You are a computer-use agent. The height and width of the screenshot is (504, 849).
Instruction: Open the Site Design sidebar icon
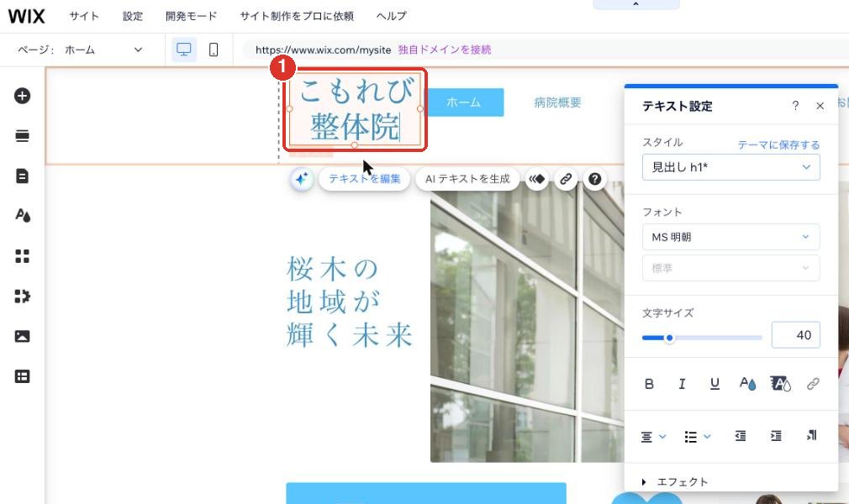[22, 215]
